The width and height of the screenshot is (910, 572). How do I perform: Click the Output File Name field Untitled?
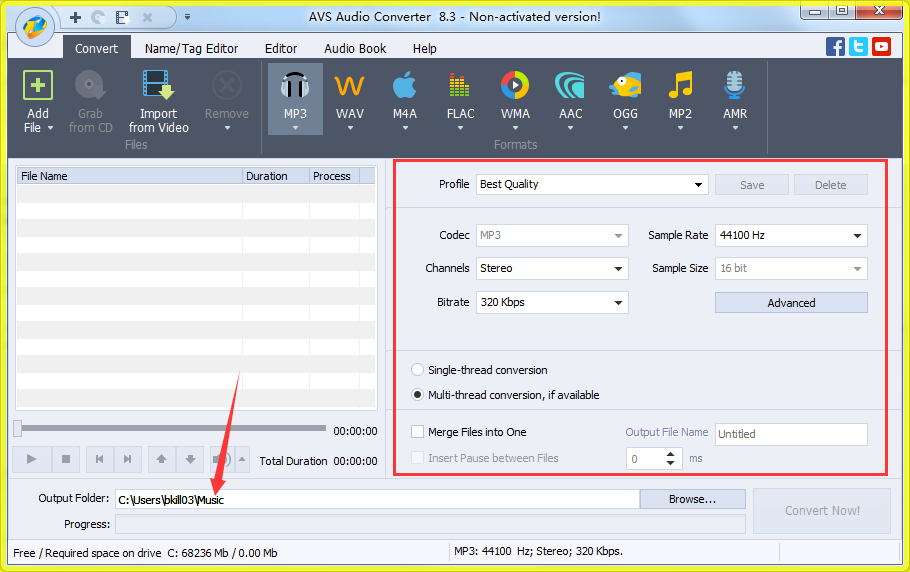tap(791, 434)
